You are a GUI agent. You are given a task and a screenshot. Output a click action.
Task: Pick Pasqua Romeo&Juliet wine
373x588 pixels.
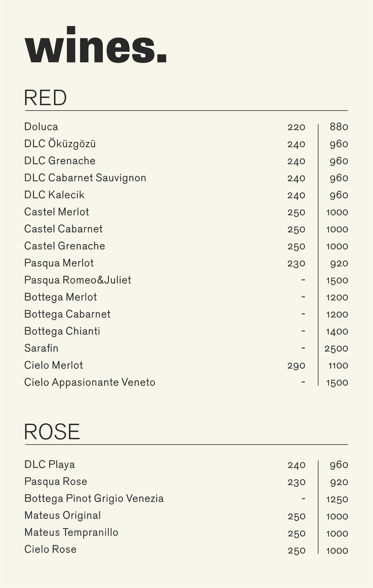(78, 280)
